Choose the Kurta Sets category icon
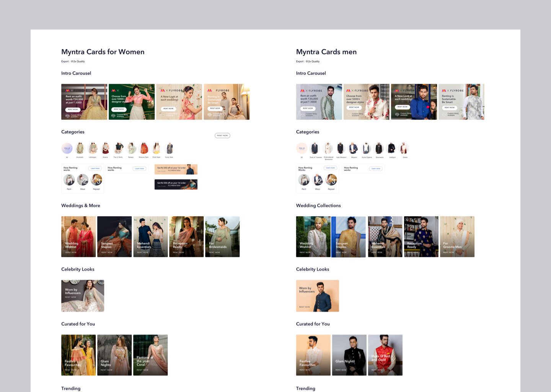 [x=169, y=148]
